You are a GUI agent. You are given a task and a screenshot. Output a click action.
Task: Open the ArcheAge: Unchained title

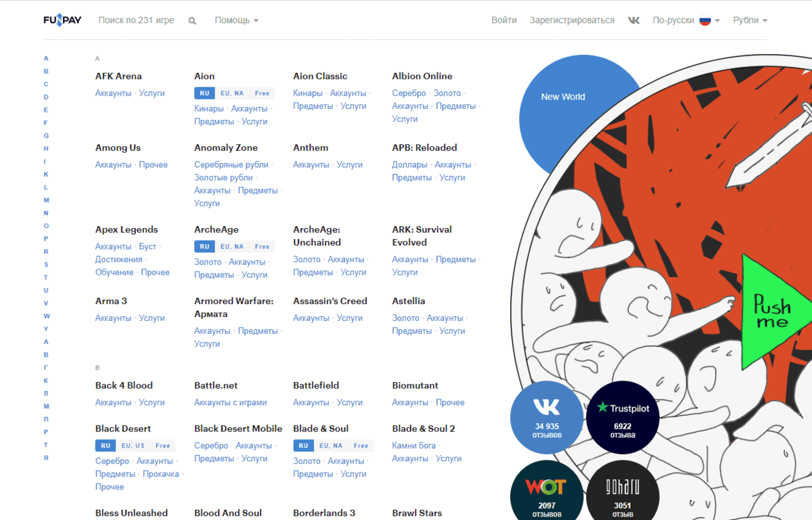coord(317,236)
